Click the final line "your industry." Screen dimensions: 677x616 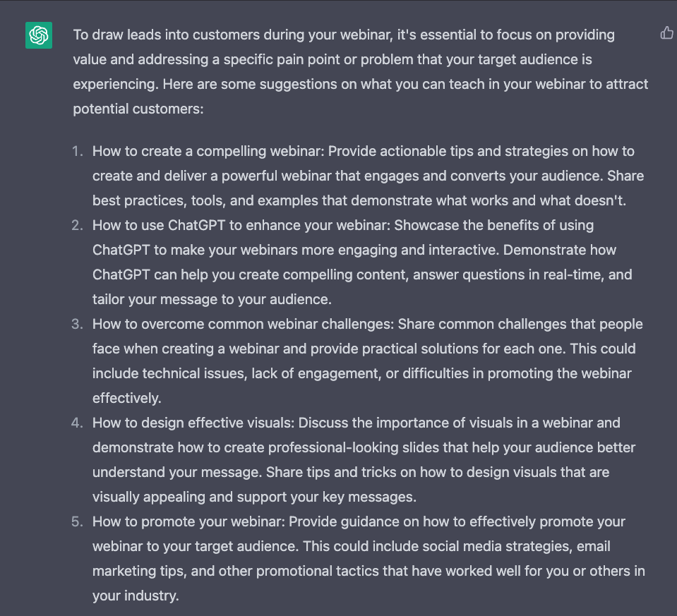click(x=136, y=596)
